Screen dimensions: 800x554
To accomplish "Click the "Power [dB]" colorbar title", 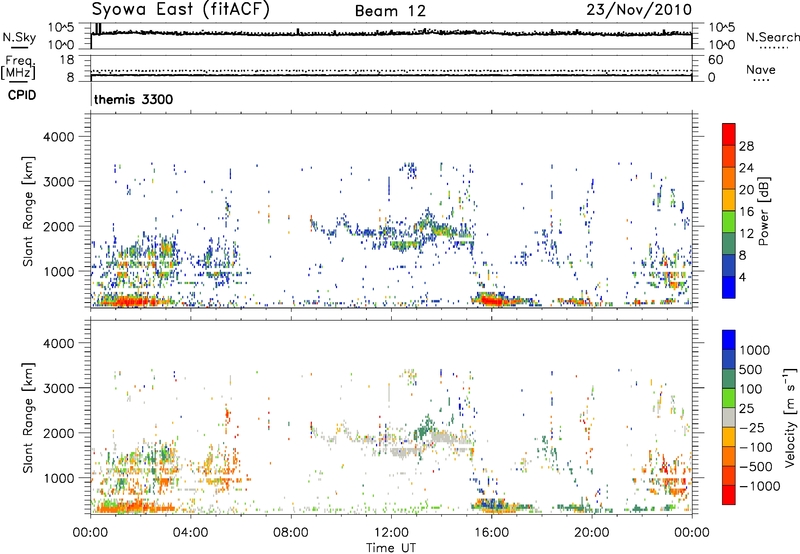I will click(764, 211).
